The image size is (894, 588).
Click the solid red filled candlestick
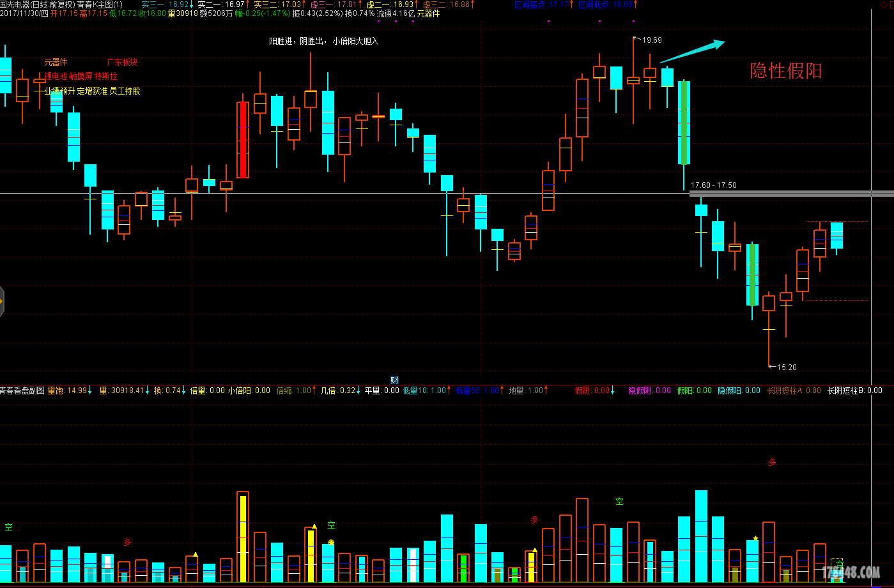pyautogui.click(x=243, y=139)
